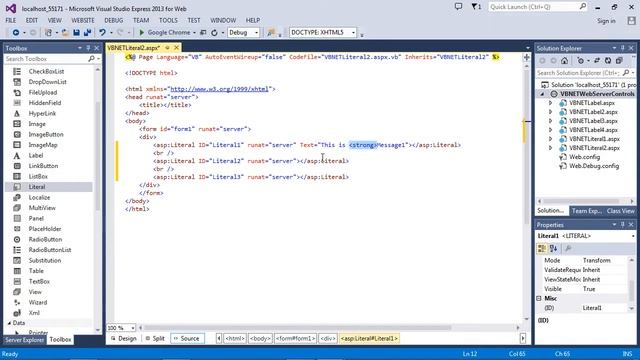Select the <body> breadcrumb tag

(x=260, y=338)
